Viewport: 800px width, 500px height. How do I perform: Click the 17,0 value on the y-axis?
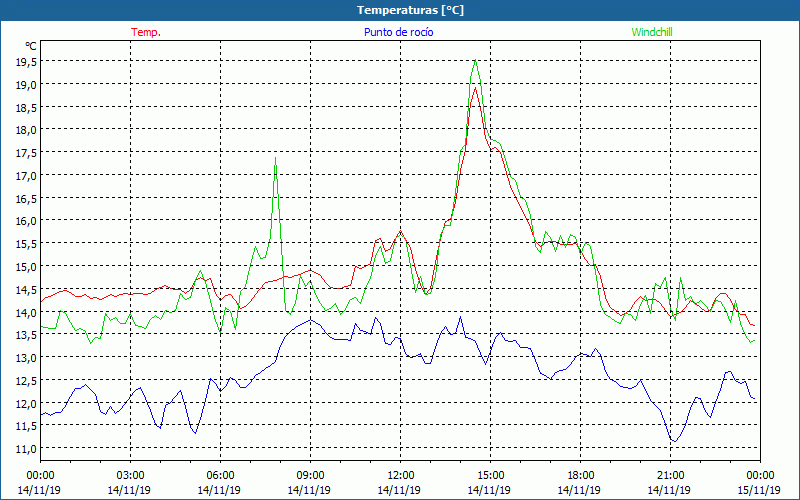pyautogui.click(x=27, y=176)
